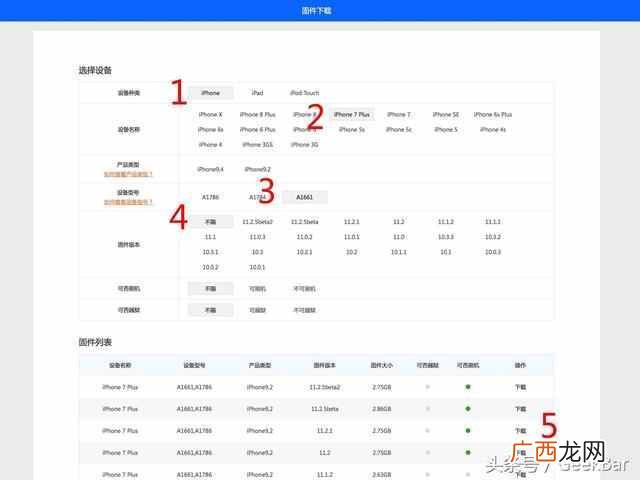
Task: Filter firmware version 10.0.3
Action: tap(493, 252)
